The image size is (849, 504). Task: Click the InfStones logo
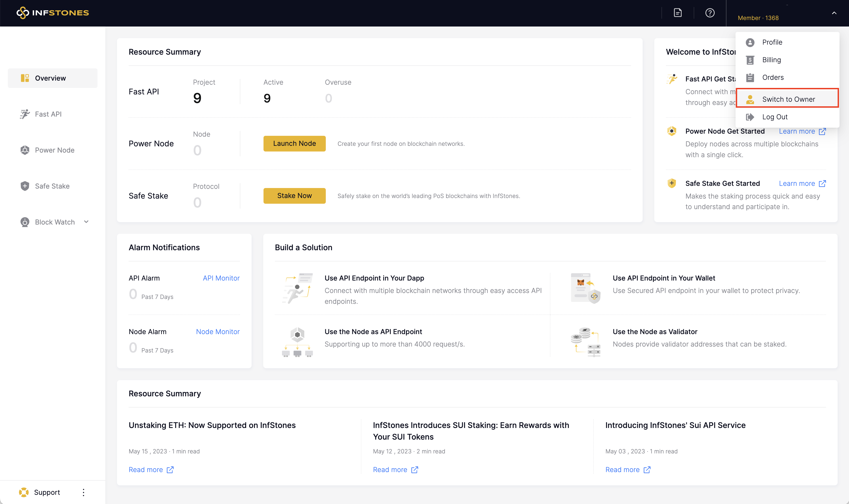coord(53,13)
